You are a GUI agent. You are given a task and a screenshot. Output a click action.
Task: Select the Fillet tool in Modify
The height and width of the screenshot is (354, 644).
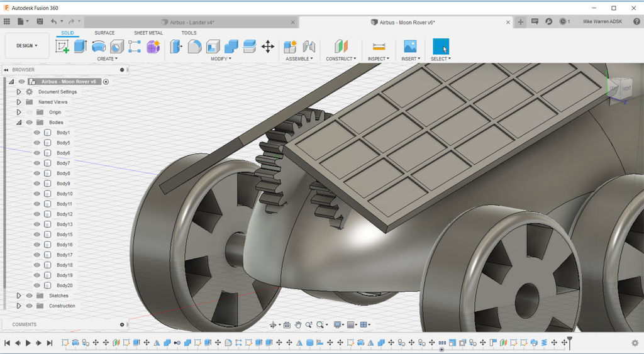(194, 47)
